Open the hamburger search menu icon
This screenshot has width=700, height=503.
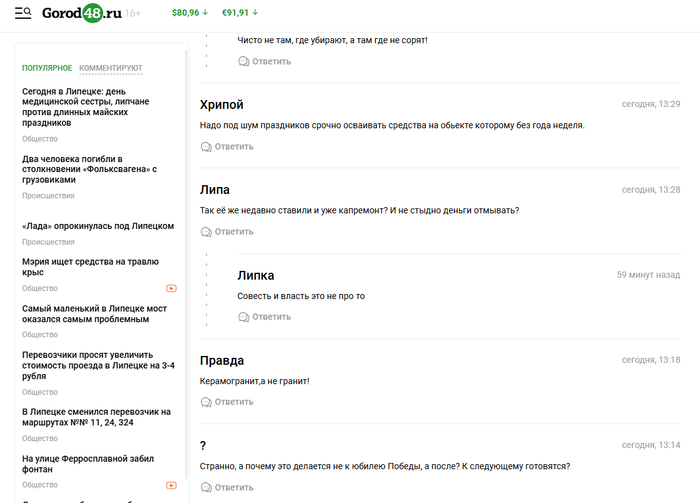pos(23,13)
